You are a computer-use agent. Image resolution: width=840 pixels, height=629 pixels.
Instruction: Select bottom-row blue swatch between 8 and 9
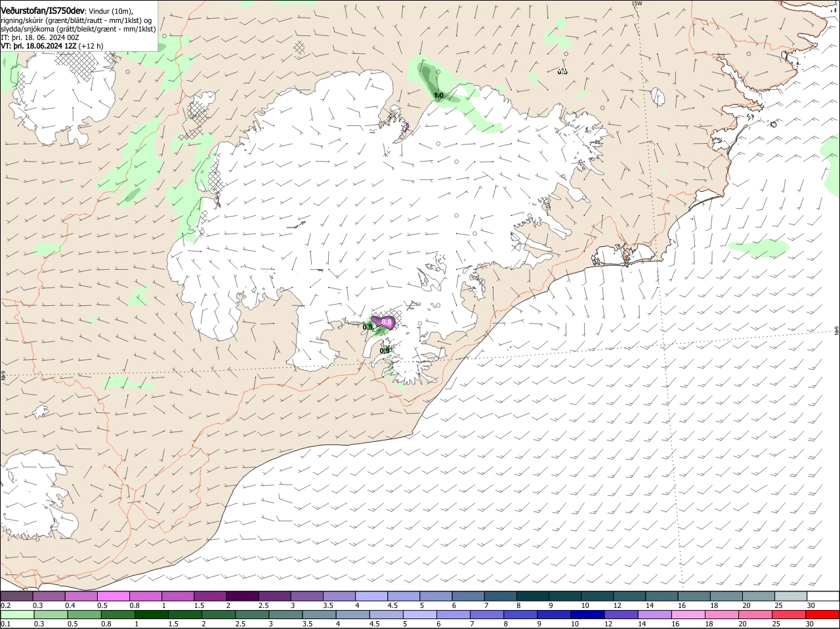pyautogui.click(x=520, y=615)
